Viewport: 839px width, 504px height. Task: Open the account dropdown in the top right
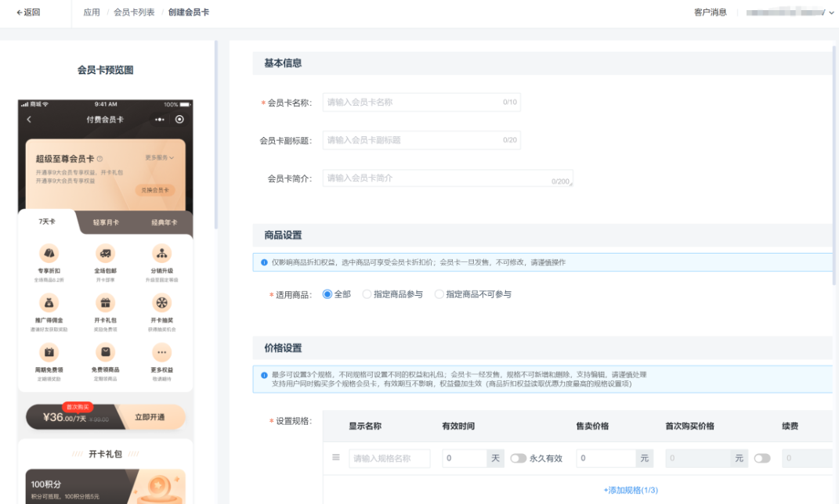(790, 13)
